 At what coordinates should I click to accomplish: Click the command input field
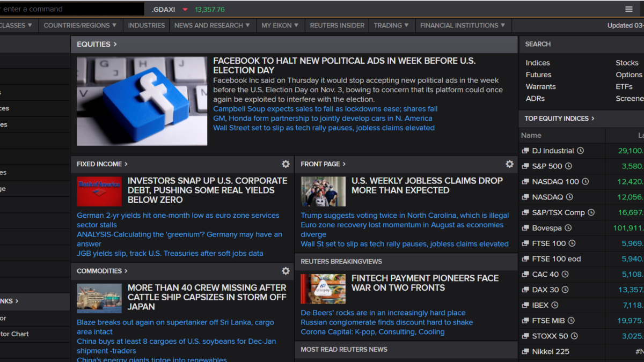coord(72,9)
